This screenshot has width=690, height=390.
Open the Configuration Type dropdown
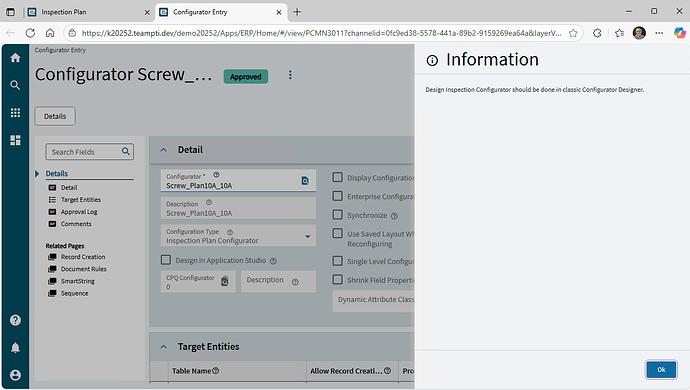click(308, 236)
